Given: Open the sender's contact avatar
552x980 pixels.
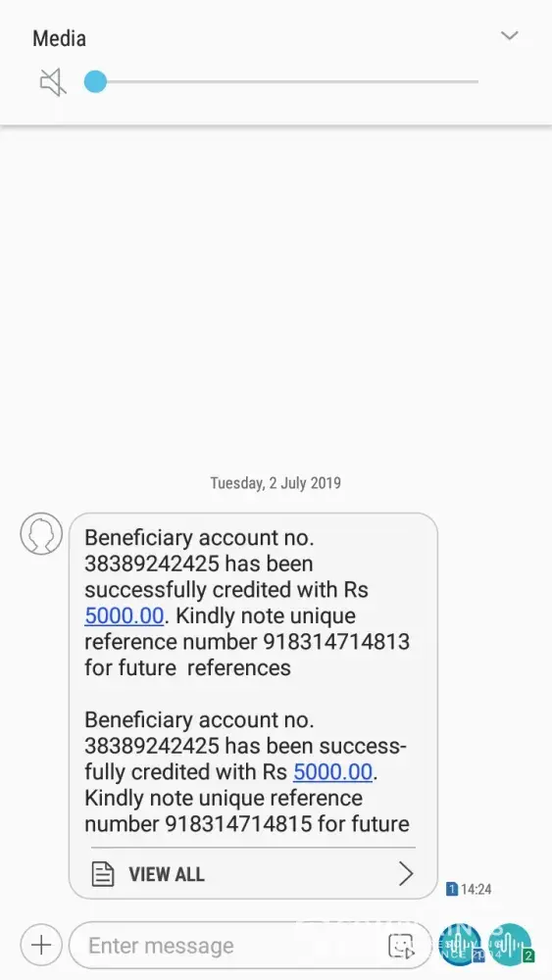Looking at the screenshot, I should pos(41,534).
